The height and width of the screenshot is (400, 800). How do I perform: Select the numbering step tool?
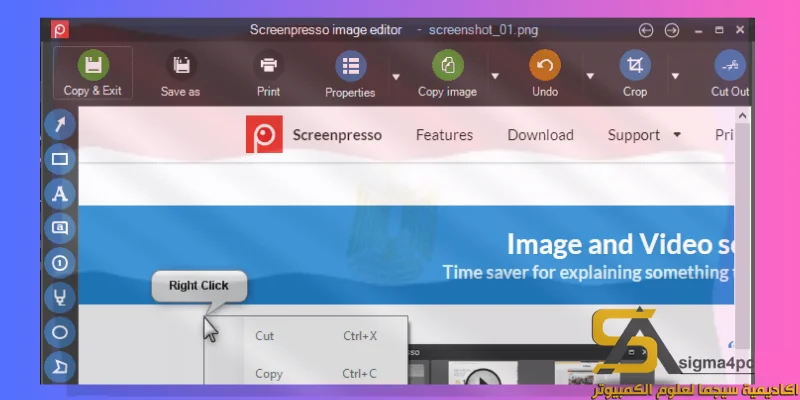(60, 263)
